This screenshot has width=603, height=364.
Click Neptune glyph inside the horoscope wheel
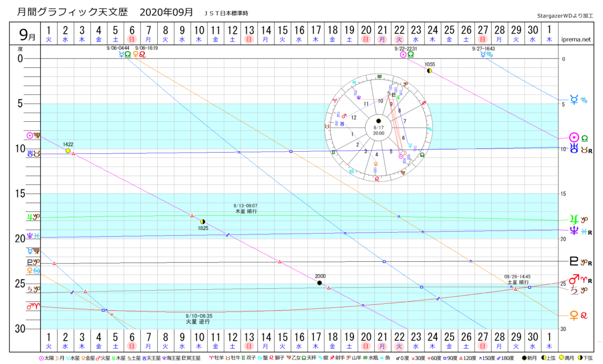click(x=358, y=96)
